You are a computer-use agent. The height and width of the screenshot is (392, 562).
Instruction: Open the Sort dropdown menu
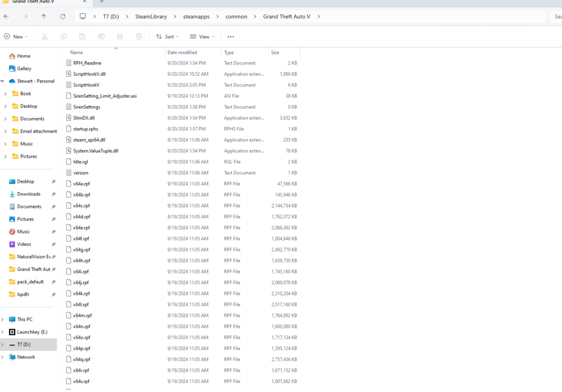coord(167,36)
